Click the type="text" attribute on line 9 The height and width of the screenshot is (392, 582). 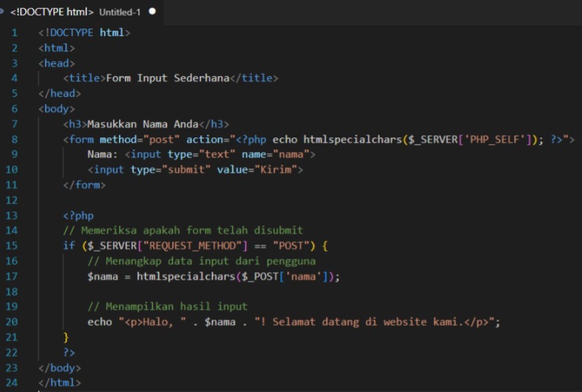tap(202, 154)
